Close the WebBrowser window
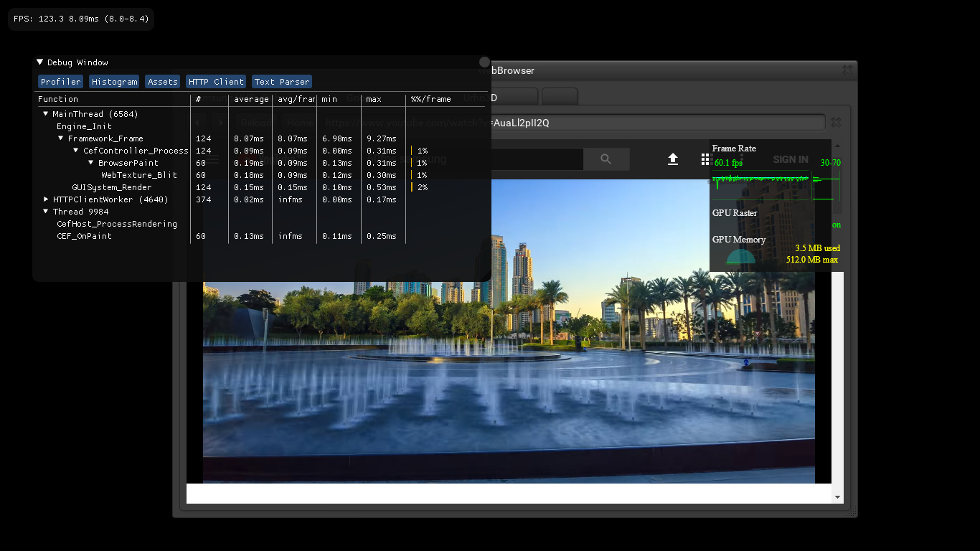Viewport: 980px width, 551px height. (x=847, y=70)
